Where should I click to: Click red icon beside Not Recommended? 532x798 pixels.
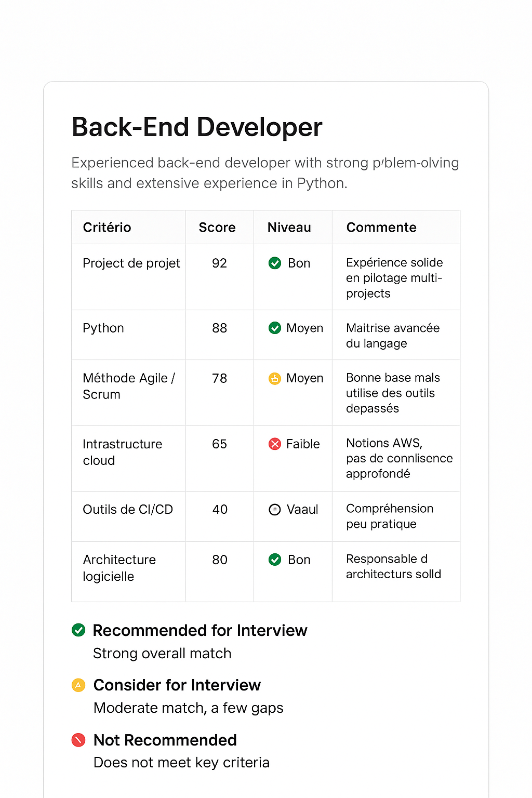click(x=78, y=740)
